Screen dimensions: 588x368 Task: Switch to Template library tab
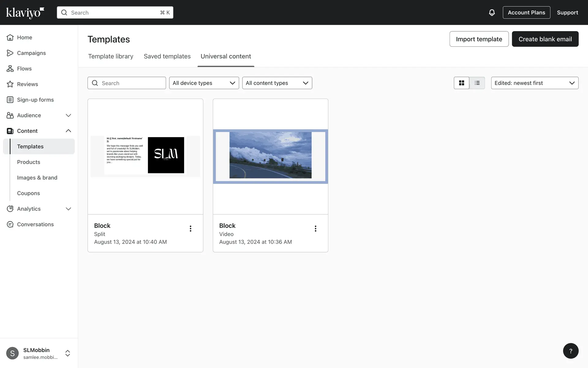click(x=111, y=56)
